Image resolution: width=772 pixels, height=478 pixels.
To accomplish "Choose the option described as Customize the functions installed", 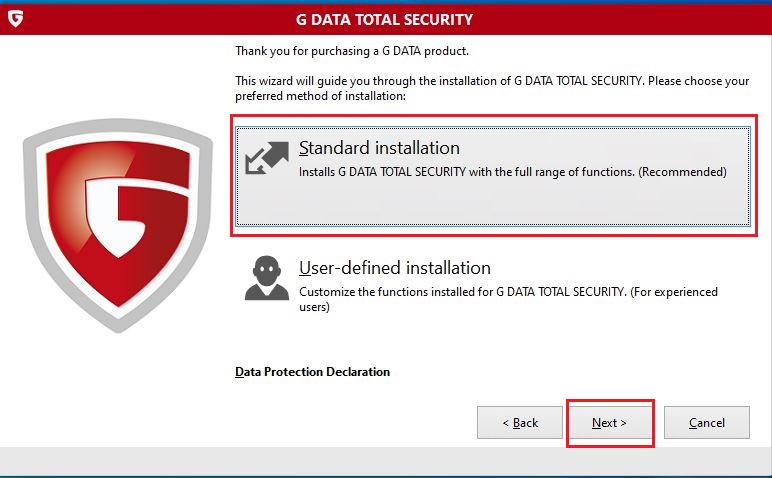I will point(493,286).
